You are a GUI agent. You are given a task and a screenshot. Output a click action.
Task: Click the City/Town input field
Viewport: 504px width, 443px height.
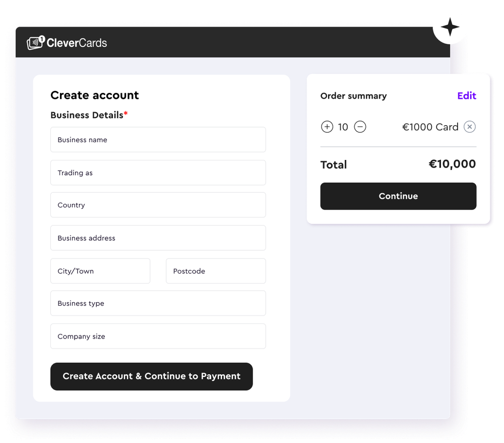click(100, 271)
